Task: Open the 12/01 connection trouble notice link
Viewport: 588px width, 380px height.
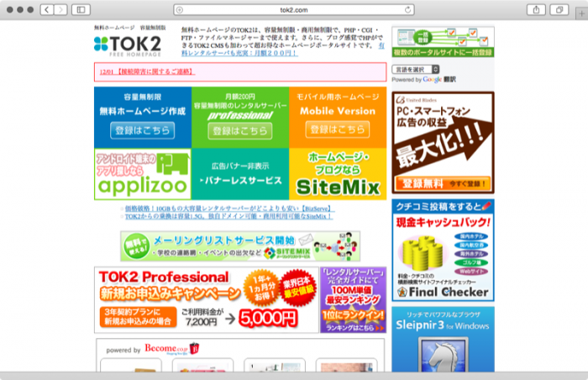Action: (x=147, y=71)
